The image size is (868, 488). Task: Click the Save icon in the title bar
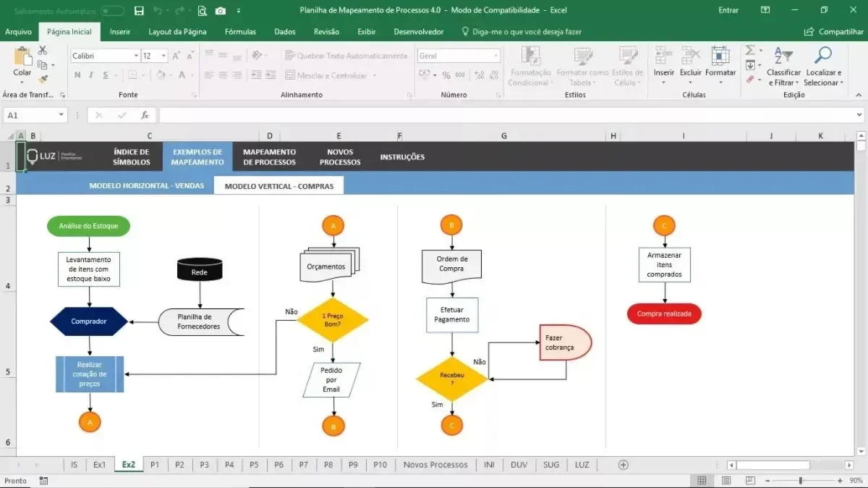click(x=139, y=11)
